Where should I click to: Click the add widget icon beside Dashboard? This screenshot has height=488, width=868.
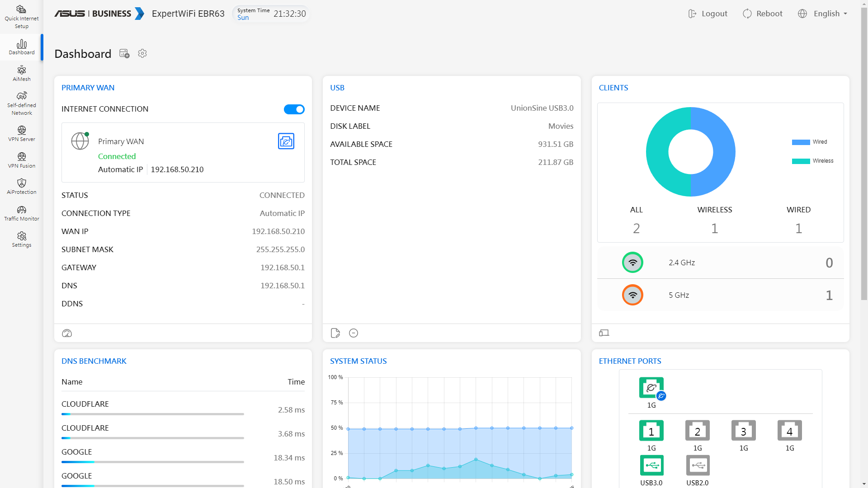point(124,54)
